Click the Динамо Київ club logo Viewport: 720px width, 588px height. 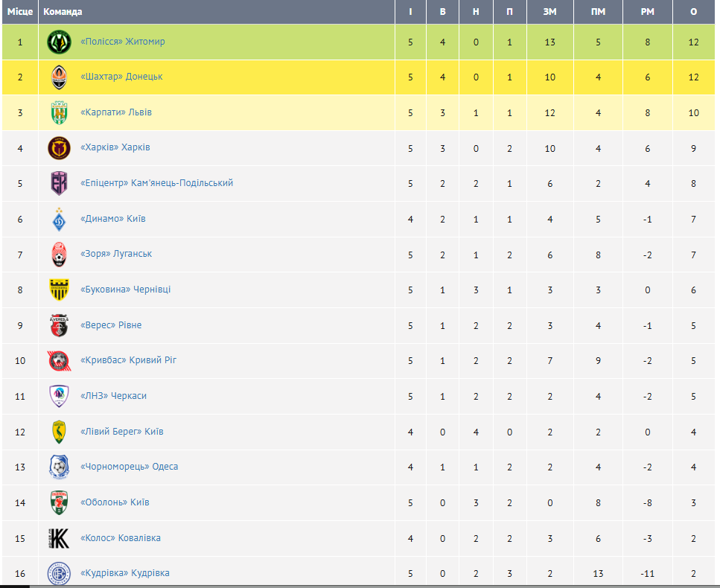(60, 219)
